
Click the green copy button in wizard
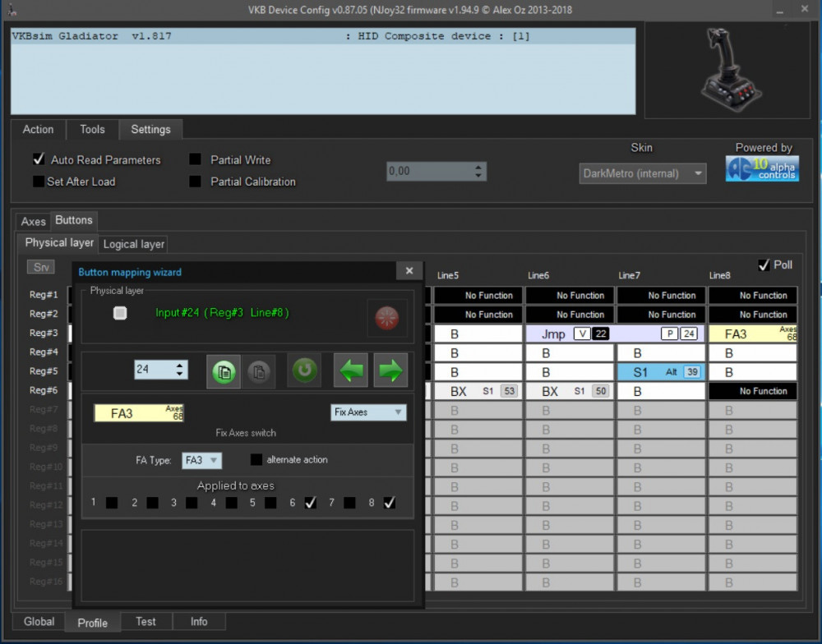[222, 370]
